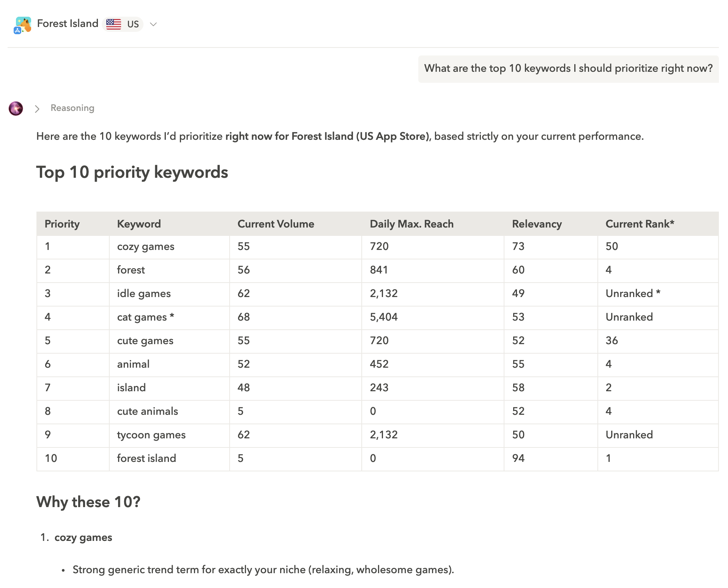The width and height of the screenshot is (728, 588).
Task: Click the Forest Island app name
Action: (68, 24)
